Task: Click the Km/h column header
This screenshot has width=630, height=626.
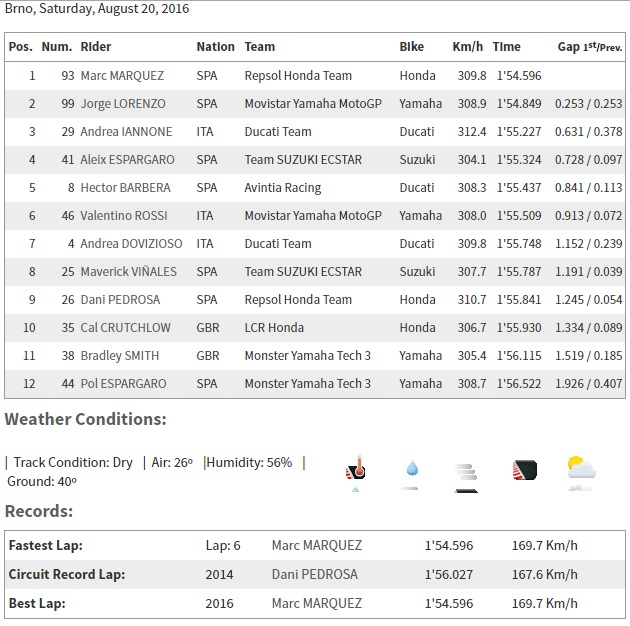Action: pyautogui.click(x=468, y=47)
